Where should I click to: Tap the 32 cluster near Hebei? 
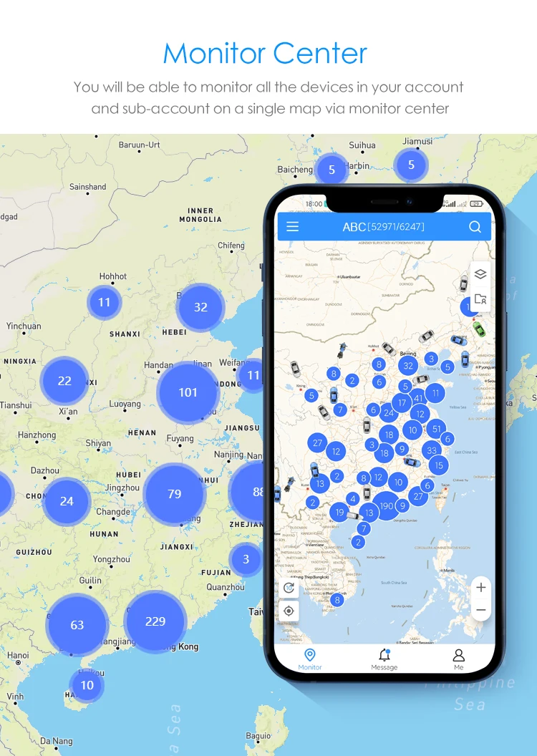pos(200,307)
